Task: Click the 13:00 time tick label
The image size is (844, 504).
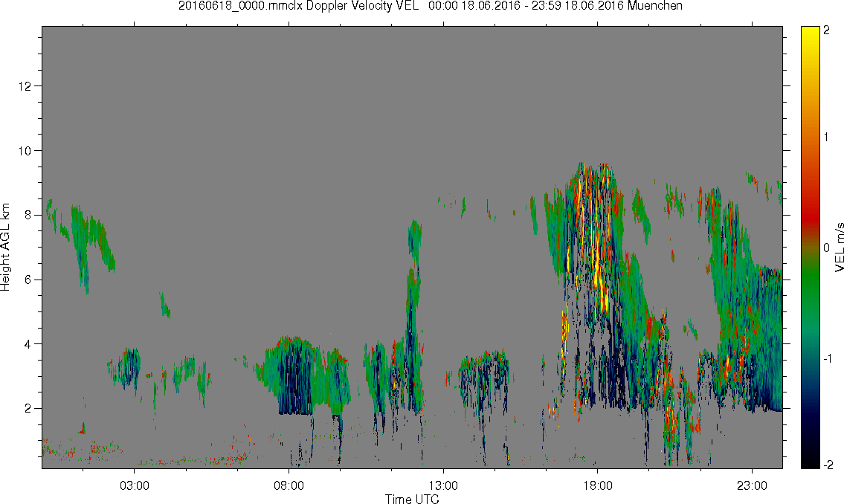Action: pyautogui.click(x=443, y=485)
